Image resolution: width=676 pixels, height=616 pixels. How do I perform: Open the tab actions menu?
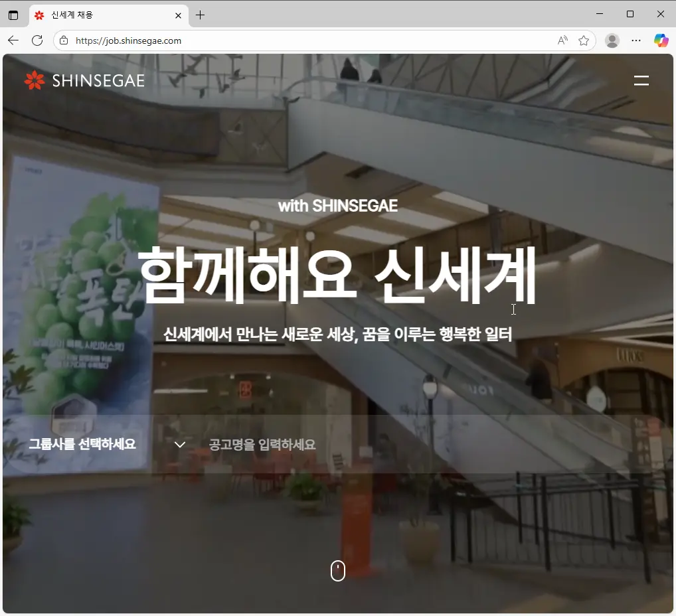click(x=13, y=15)
